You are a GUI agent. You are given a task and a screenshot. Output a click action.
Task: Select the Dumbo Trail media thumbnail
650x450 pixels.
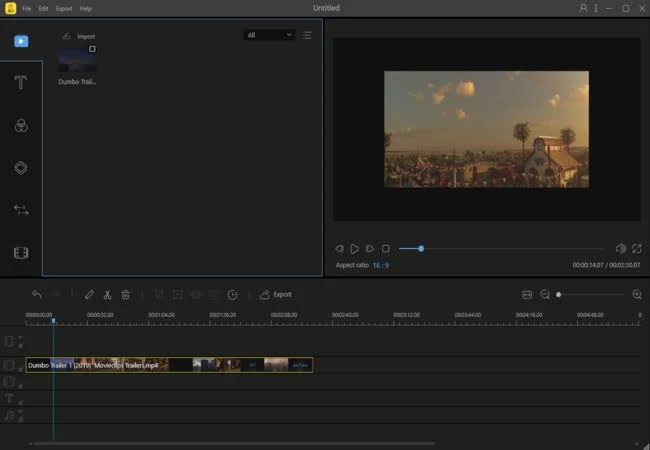tap(77, 60)
